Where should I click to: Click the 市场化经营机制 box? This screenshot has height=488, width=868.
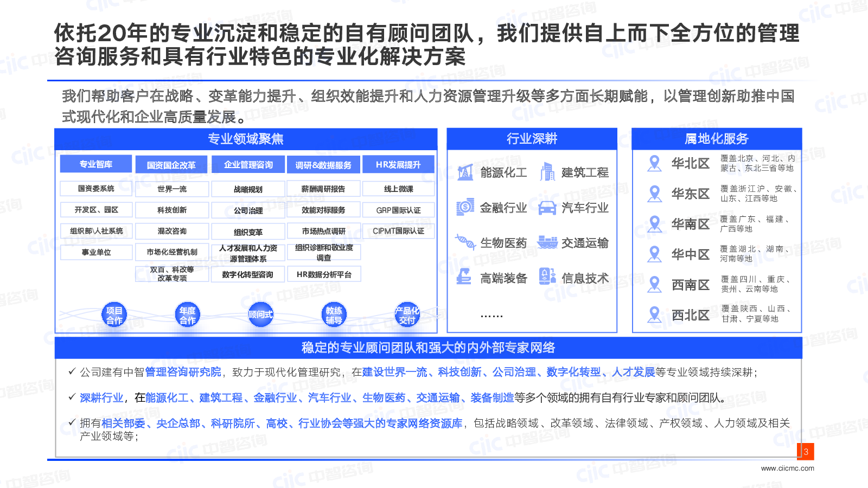pos(172,252)
